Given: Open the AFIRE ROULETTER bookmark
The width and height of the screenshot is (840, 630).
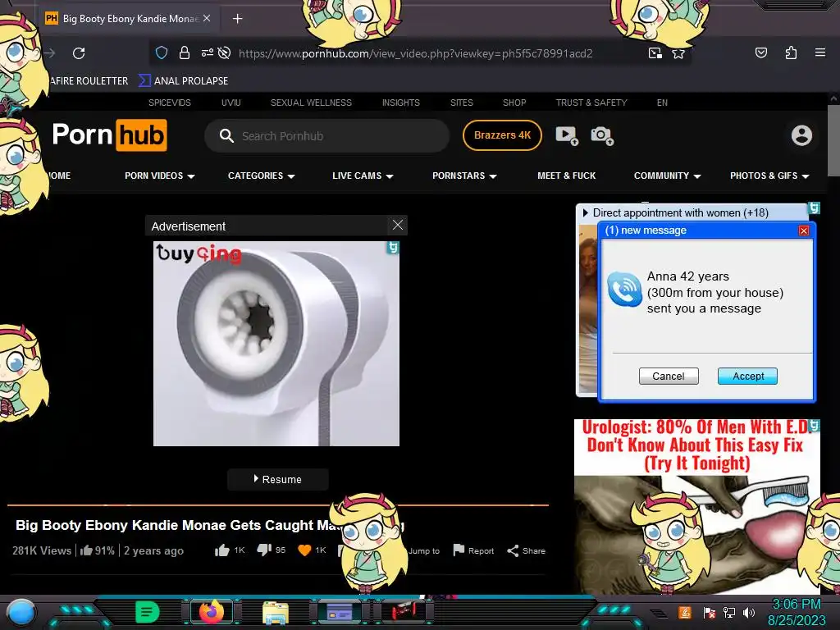Looking at the screenshot, I should [x=89, y=81].
